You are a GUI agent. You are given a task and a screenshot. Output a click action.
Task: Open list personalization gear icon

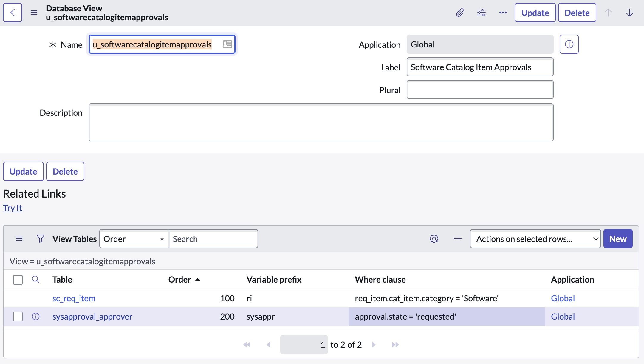click(x=434, y=239)
